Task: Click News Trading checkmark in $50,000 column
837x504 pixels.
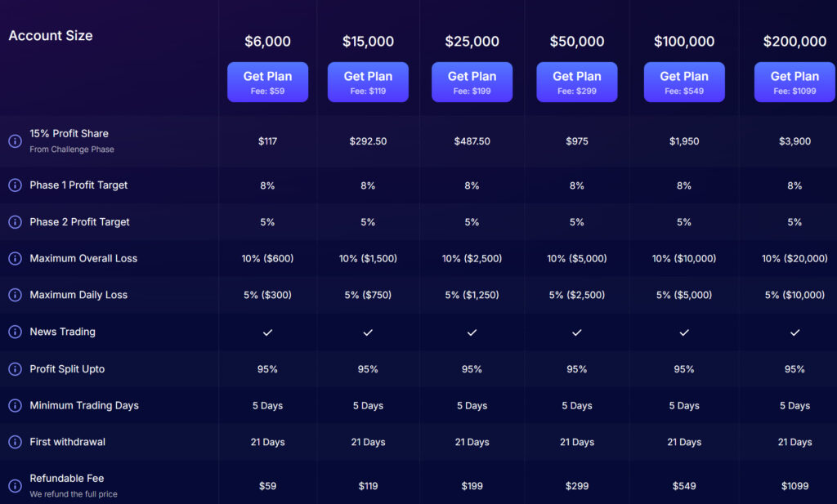Action: point(577,332)
